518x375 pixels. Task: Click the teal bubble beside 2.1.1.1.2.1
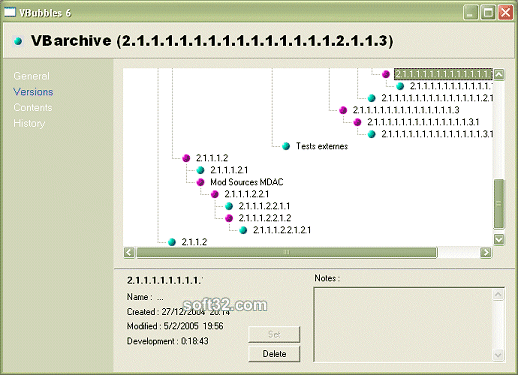tap(200, 170)
